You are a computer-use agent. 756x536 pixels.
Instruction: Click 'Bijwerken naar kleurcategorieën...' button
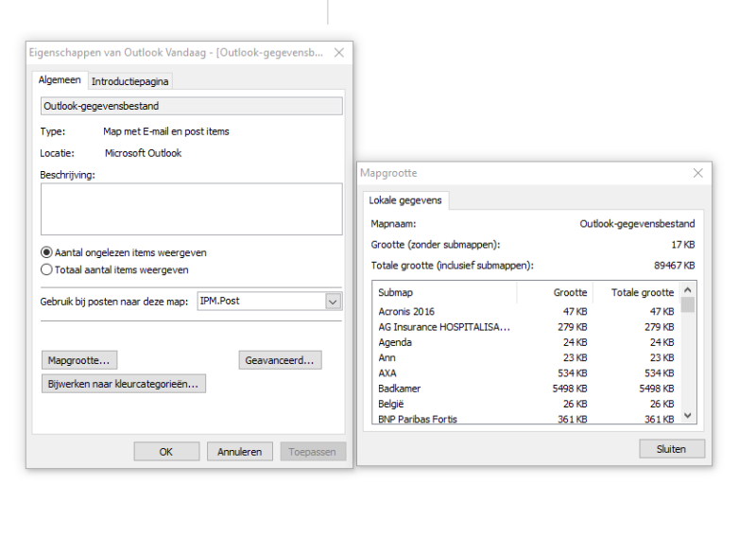(x=125, y=384)
